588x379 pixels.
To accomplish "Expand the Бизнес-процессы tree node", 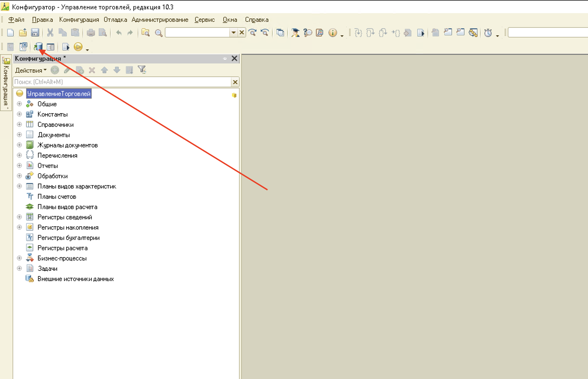I will click(x=19, y=258).
